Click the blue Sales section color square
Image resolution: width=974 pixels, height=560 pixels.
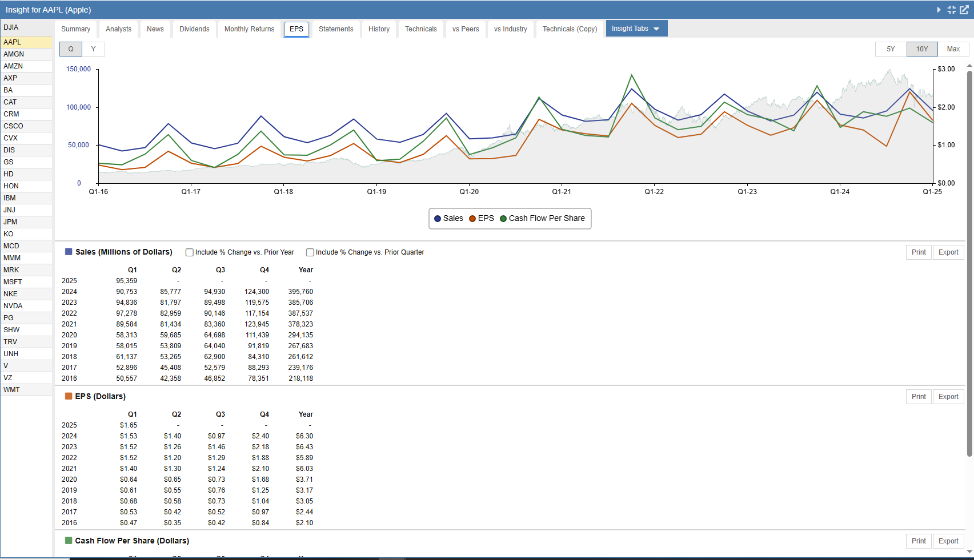[69, 252]
